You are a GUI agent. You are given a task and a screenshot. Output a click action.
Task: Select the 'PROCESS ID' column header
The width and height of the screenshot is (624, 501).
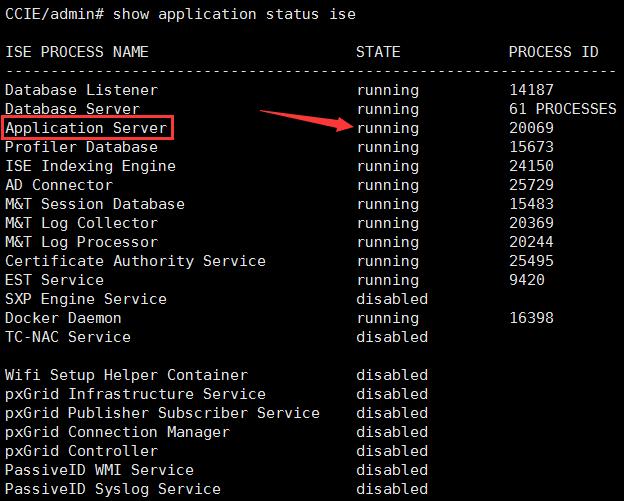pyautogui.click(x=554, y=52)
